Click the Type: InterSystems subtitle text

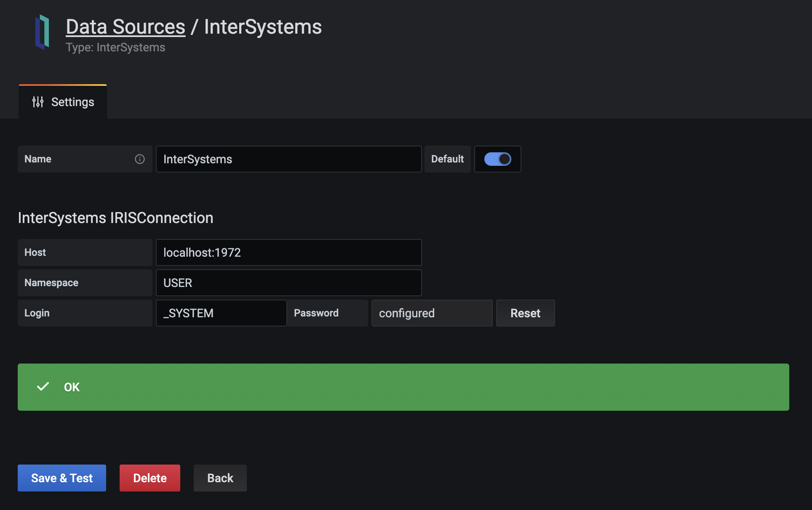point(115,48)
